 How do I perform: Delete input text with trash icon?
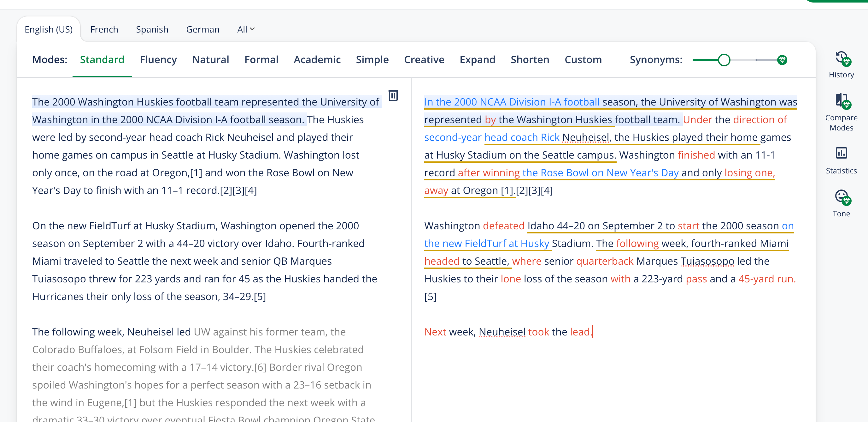pyautogui.click(x=393, y=95)
